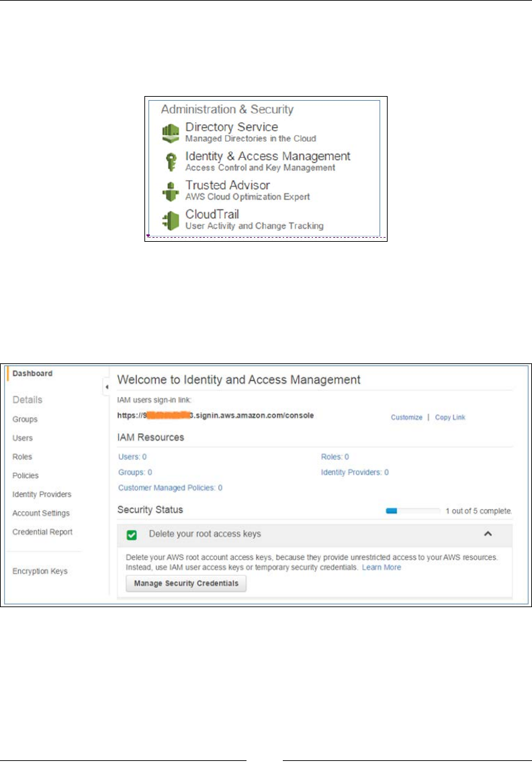This screenshot has height=767, width=532.
Task: Open the Directory Service icon
Action: point(171,133)
